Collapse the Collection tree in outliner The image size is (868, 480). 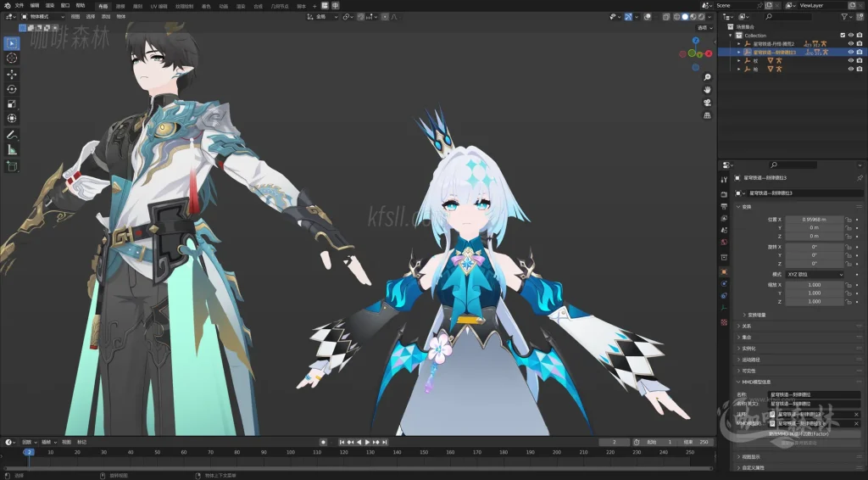coord(731,36)
